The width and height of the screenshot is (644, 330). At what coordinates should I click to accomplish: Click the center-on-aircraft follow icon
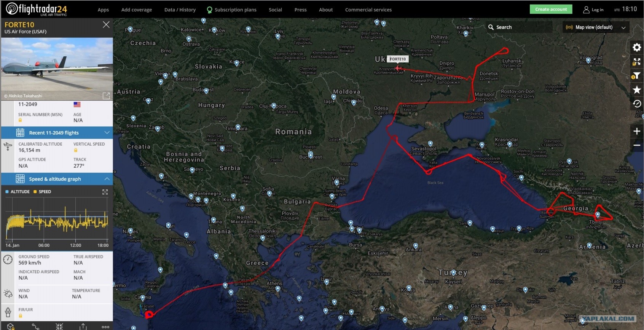(x=59, y=327)
